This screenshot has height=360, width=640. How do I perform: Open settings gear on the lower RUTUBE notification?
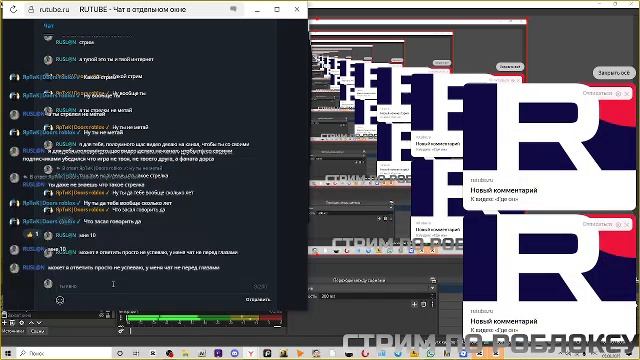(x=618, y=224)
